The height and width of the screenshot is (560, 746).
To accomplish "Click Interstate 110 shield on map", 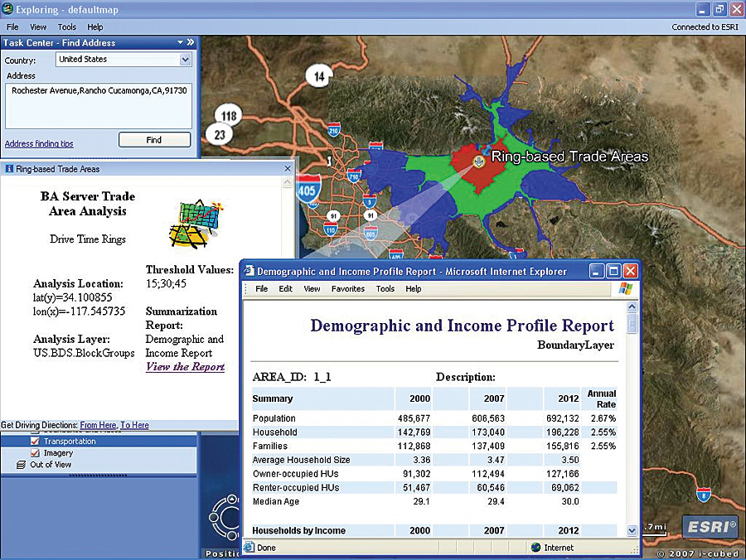I will click(330, 229).
